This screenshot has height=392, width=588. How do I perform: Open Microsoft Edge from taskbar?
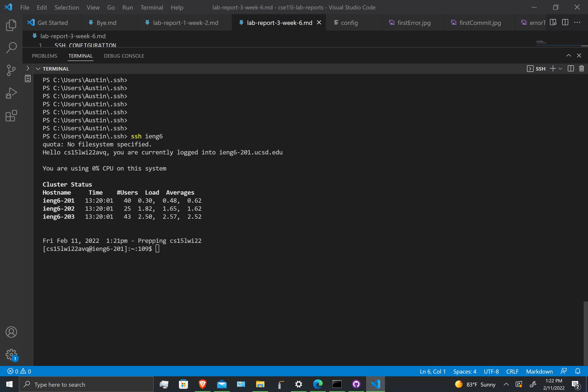click(318, 384)
